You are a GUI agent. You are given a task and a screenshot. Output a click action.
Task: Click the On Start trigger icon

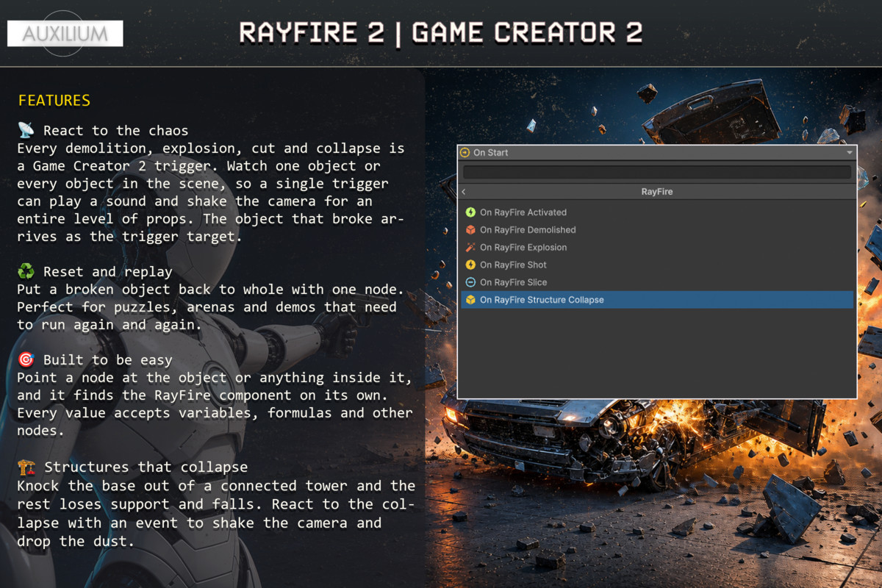(x=465, y=153)
